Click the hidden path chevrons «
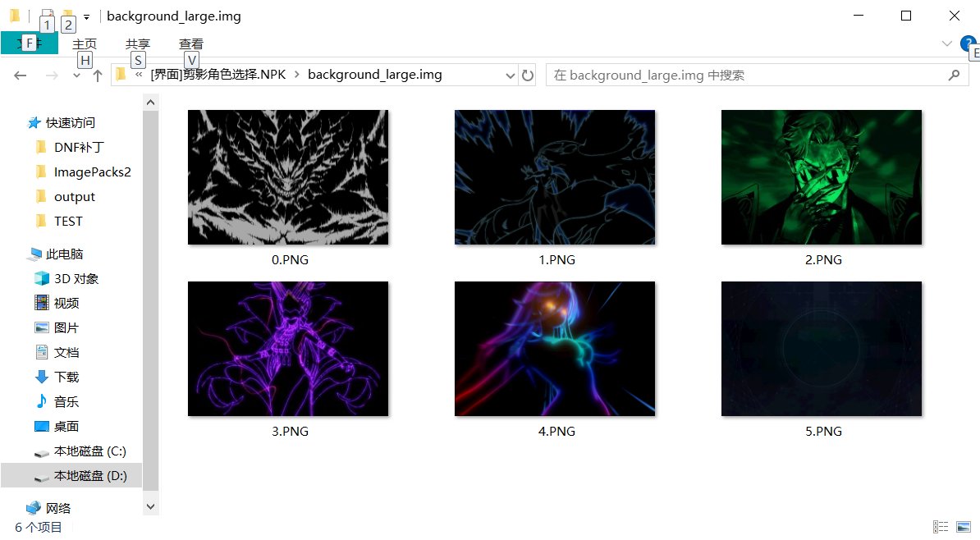 [139, 75]
